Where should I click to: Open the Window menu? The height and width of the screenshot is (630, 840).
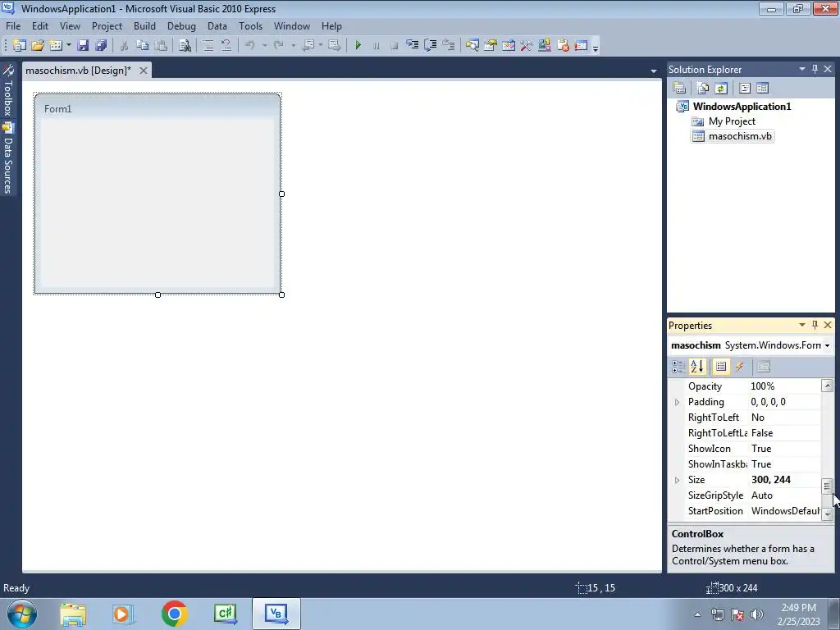point(292,26)
